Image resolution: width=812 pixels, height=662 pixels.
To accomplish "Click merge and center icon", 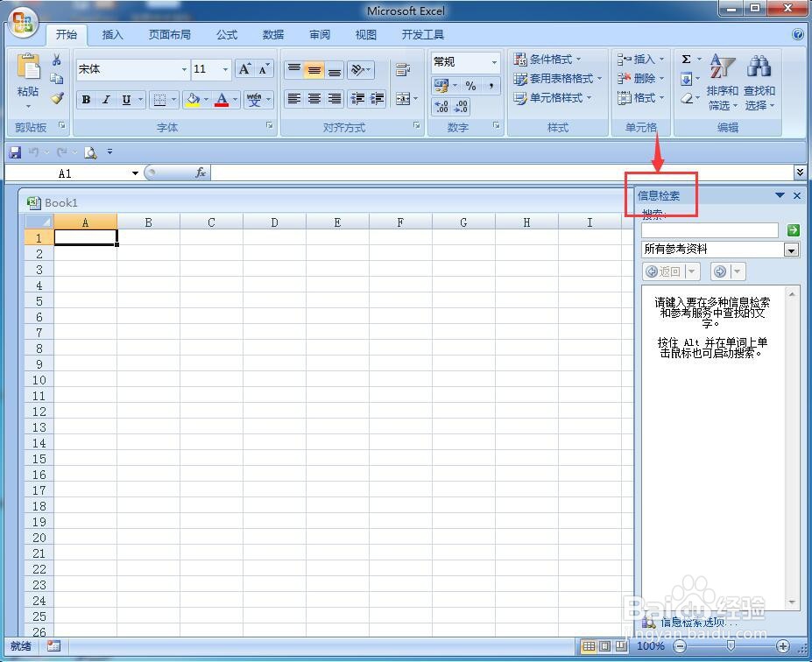I will pos(402,98).
